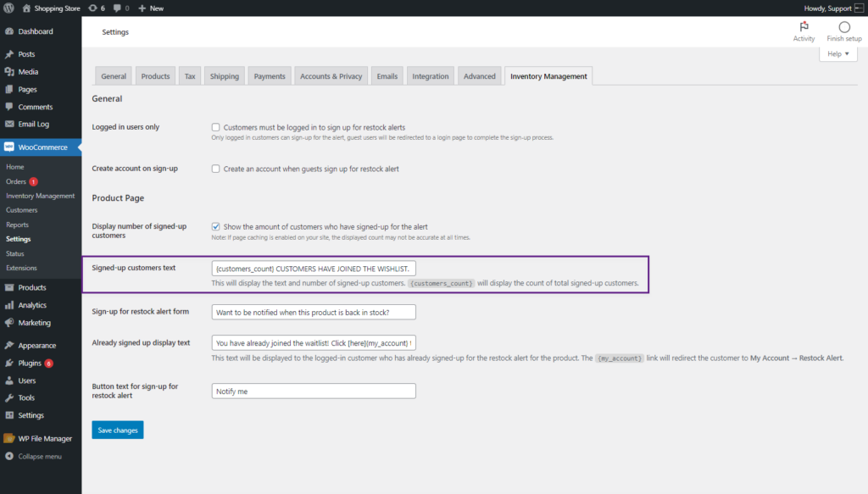Viewport: 868px width, 494px height.
Task: Click the sidebar Settings sliders icon
Action: 9,415
